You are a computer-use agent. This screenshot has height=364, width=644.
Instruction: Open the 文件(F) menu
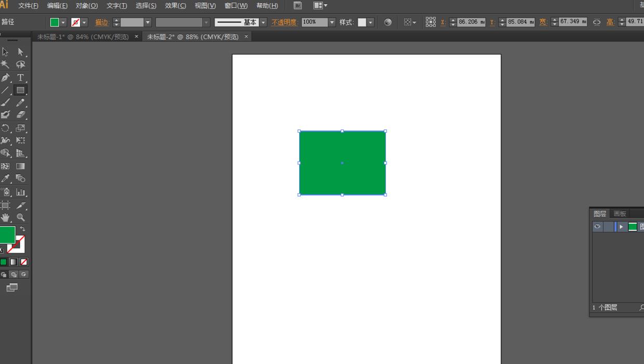(28, 6)
